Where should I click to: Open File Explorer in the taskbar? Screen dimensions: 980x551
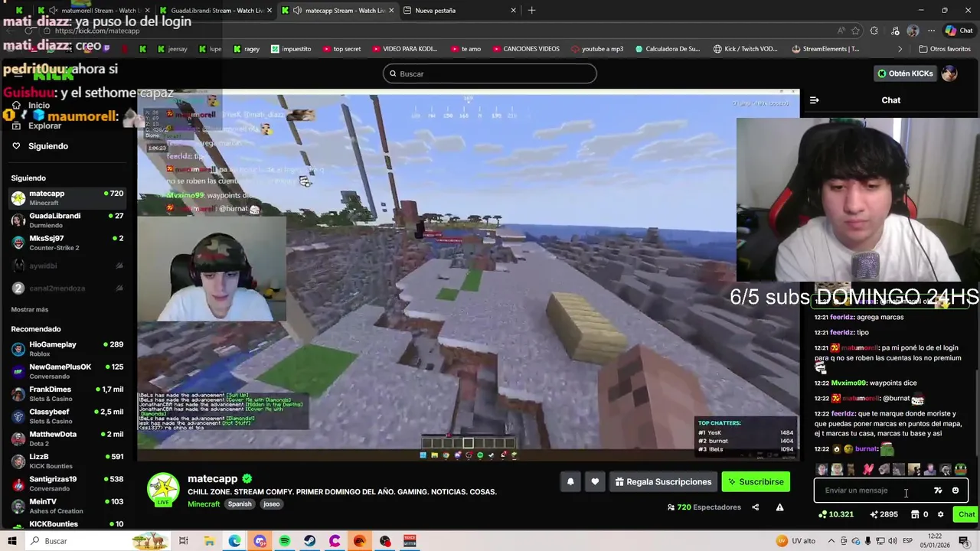click(209, 541)
